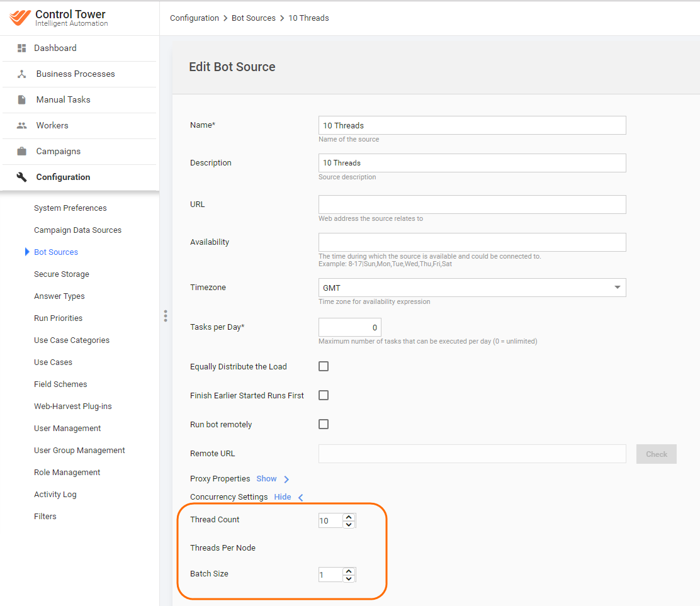Focus the Name input field
Viewport: 700px width, 606px height.
[472, 125]
